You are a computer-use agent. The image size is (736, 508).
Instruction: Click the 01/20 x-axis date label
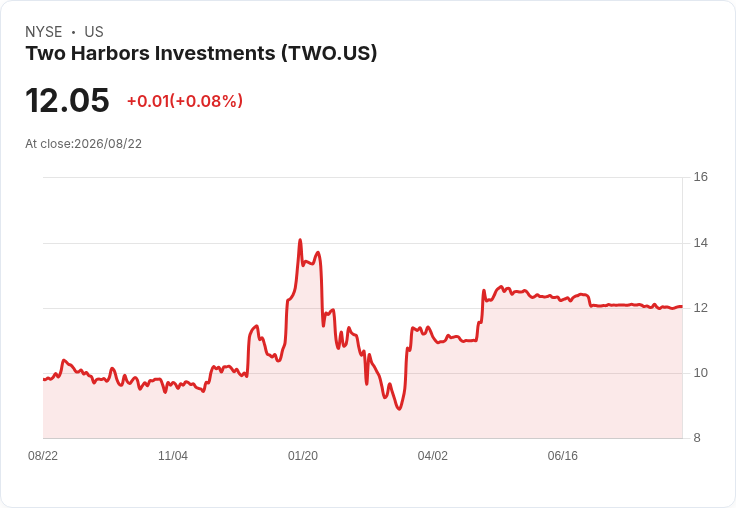click(x=303, y=456)
